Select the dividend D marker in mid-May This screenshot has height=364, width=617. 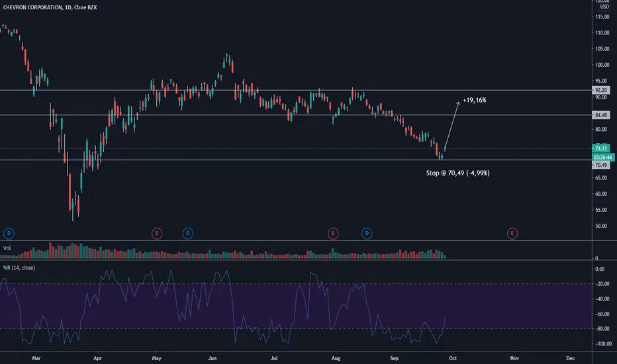point(188,234)
